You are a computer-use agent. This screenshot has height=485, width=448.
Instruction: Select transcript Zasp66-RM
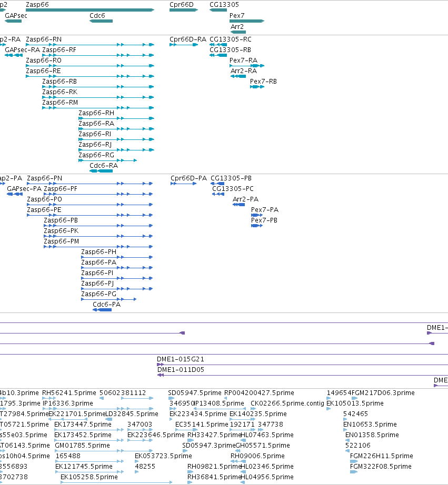[60, 103]
